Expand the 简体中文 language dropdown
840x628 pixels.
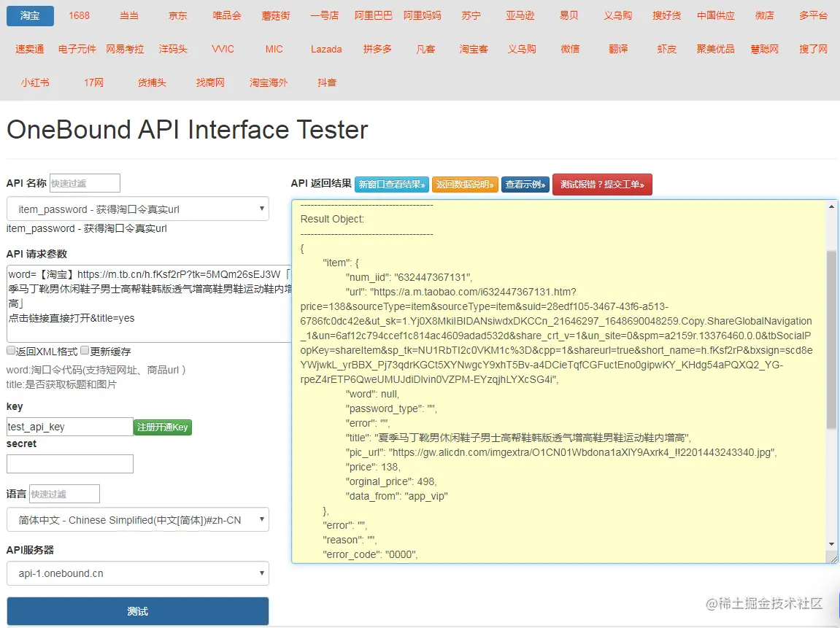(138, 520)
